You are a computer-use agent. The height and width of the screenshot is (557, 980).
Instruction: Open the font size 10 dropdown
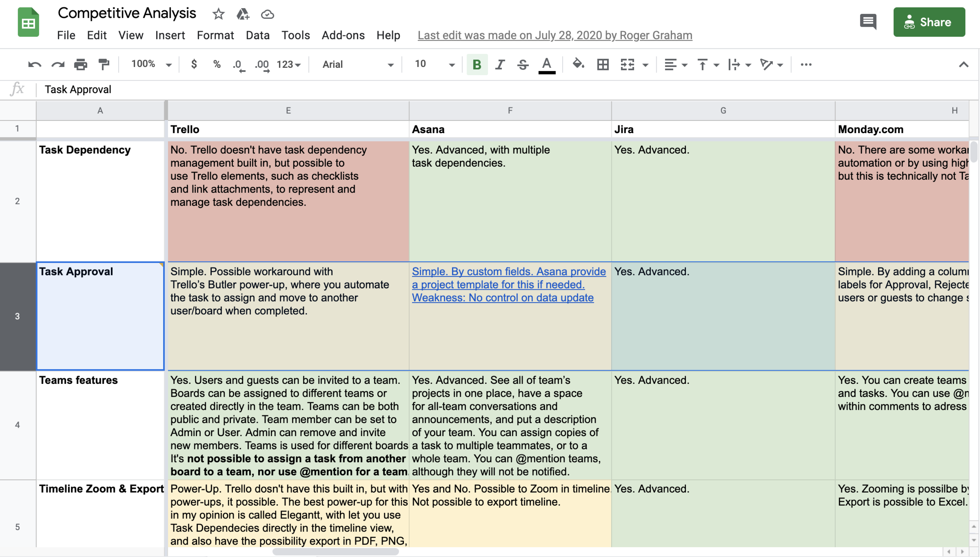(x=435, y=64)
